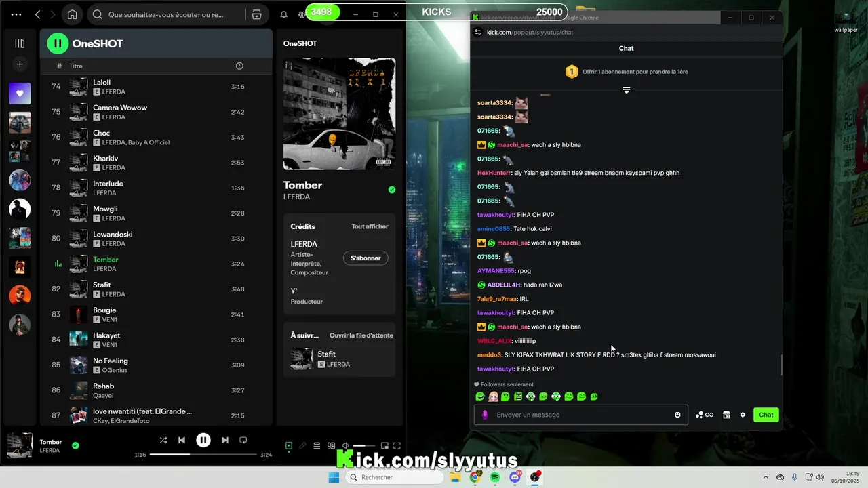This screenshot has height=488, width=868.
Task: Adjust Spotify volume slider
Action: pyautogui.click(x=364, y=445)
